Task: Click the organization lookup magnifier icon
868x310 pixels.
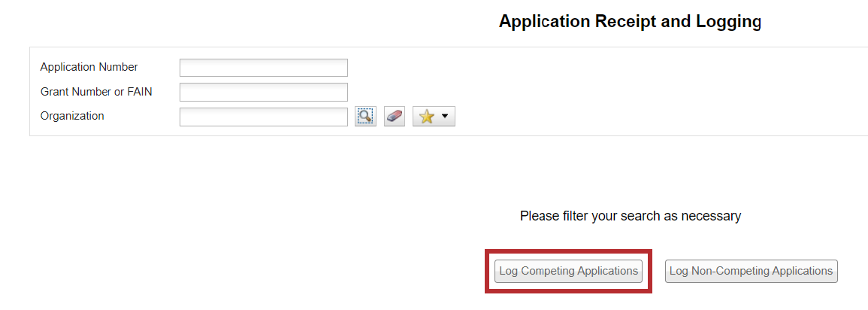Action: (x=365, y=117)
